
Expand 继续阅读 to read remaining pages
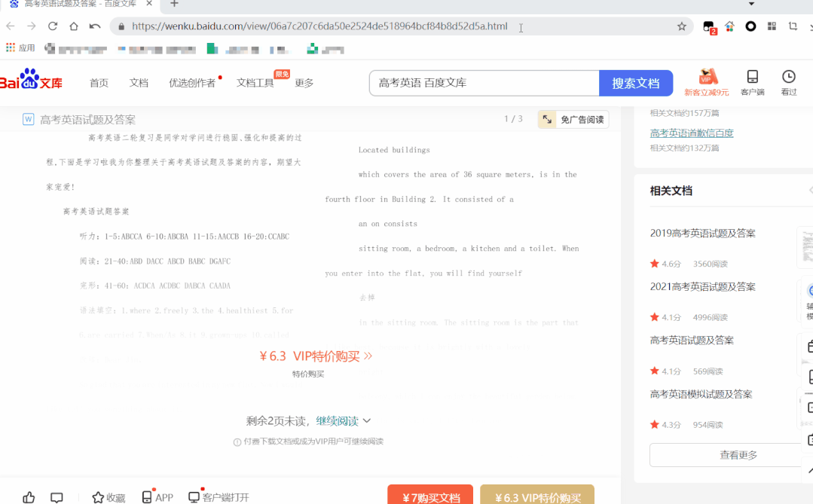(x=344, y=421)
